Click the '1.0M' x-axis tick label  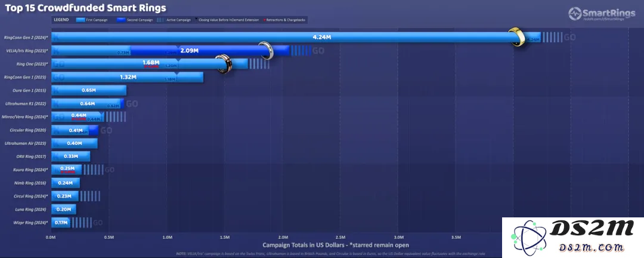tap(167, 238)
